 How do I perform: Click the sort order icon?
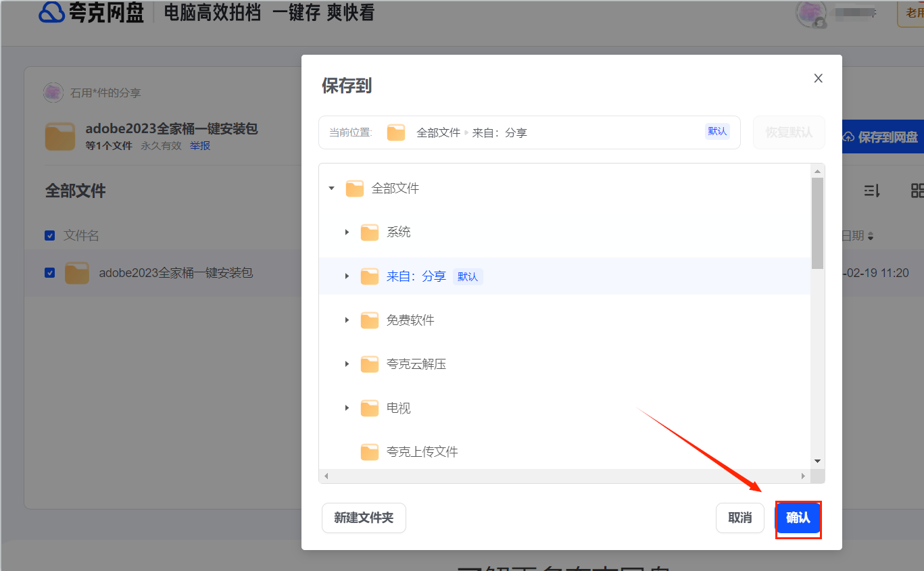(x=872, y=191)
